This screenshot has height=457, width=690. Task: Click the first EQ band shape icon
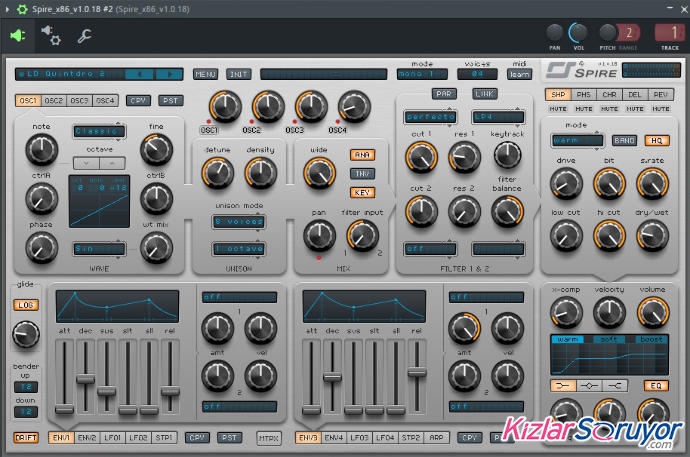point(563,386)
